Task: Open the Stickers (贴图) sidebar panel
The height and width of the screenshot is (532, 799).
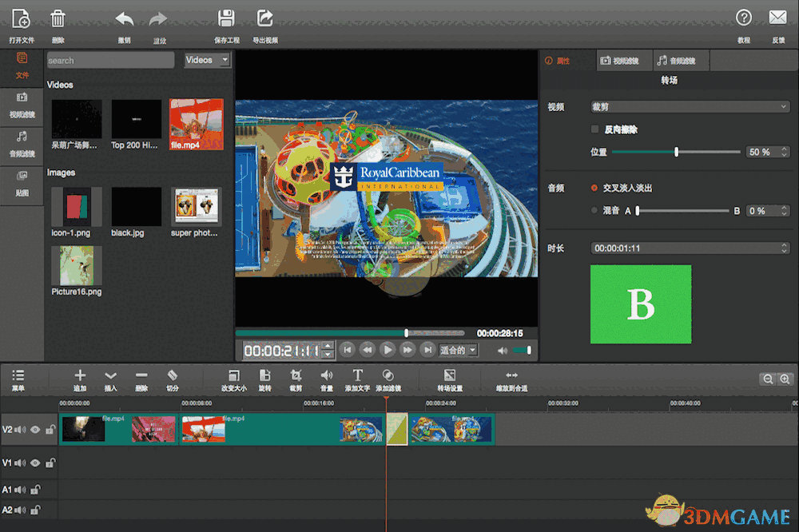Action: [22, 181]
